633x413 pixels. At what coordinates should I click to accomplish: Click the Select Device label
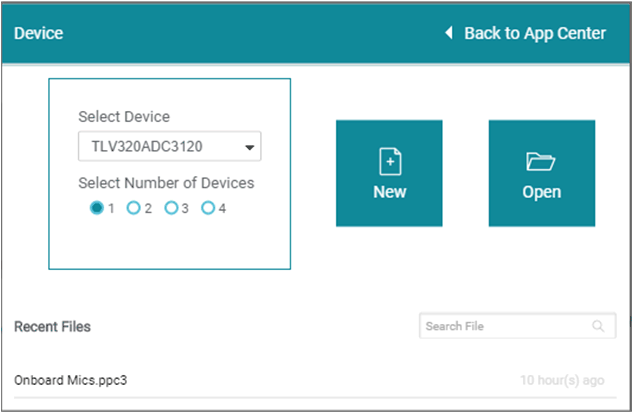[124, 117]
